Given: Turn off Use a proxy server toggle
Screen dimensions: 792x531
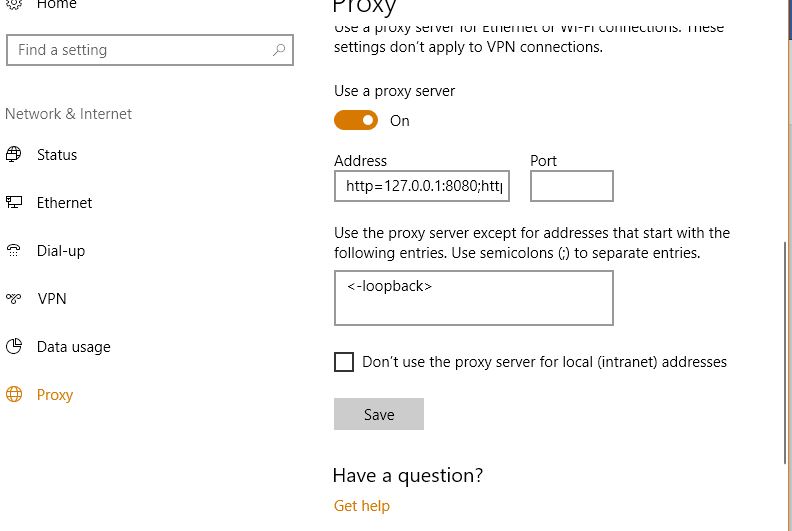Looking at the screenshot, I should click(356, 120).
